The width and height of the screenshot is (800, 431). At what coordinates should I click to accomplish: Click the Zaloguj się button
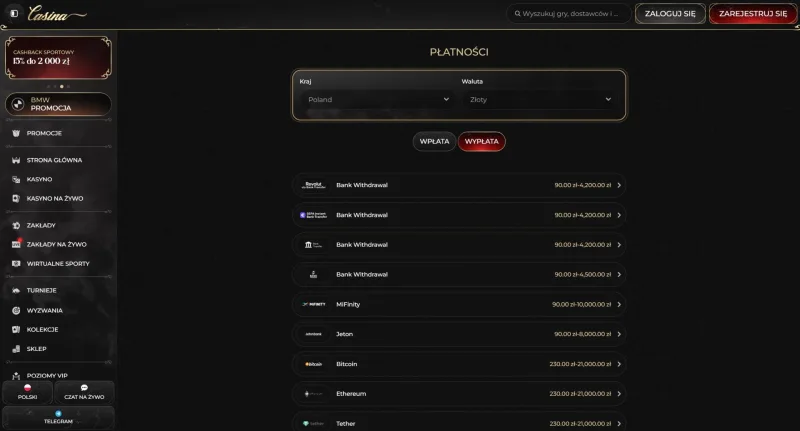coord(670,14)
